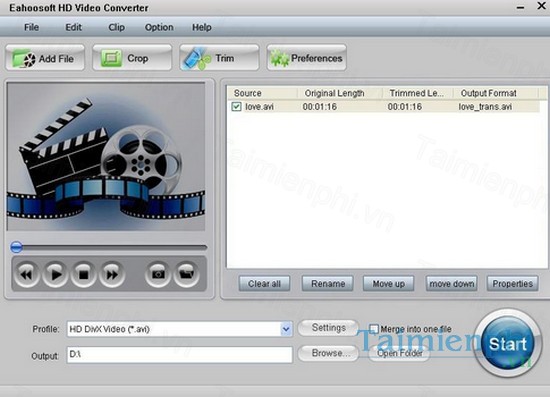Click the Output Format column header
This screenshot has height=397, width=550.
click(x=495, y=93)
